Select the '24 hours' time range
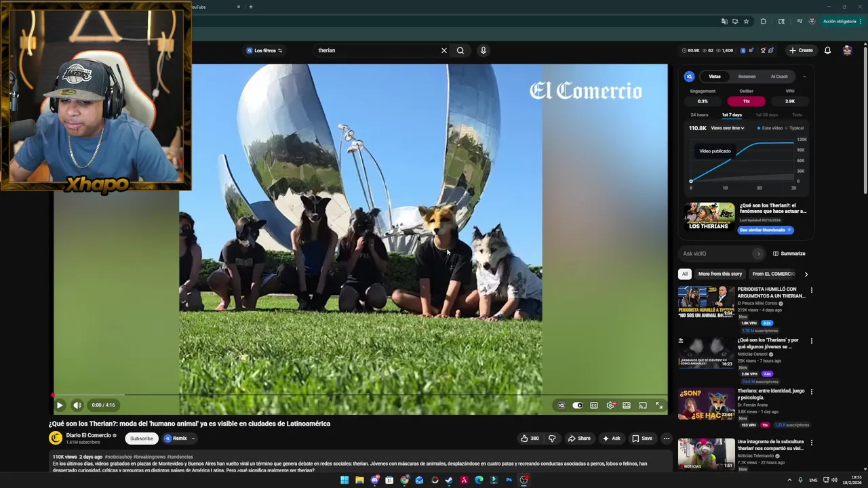This screenshot has height=488, width=868. (x=699, y=115)
